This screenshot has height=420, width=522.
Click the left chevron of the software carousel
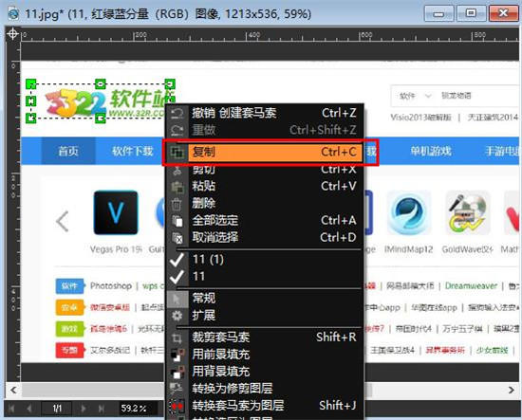(63, 221)
